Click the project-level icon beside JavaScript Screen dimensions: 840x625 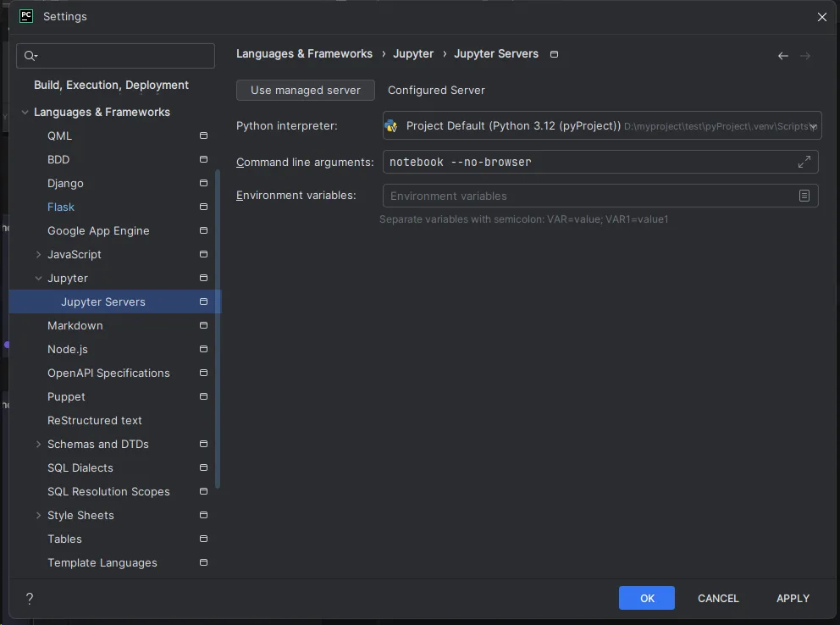[x=203, y=254]
